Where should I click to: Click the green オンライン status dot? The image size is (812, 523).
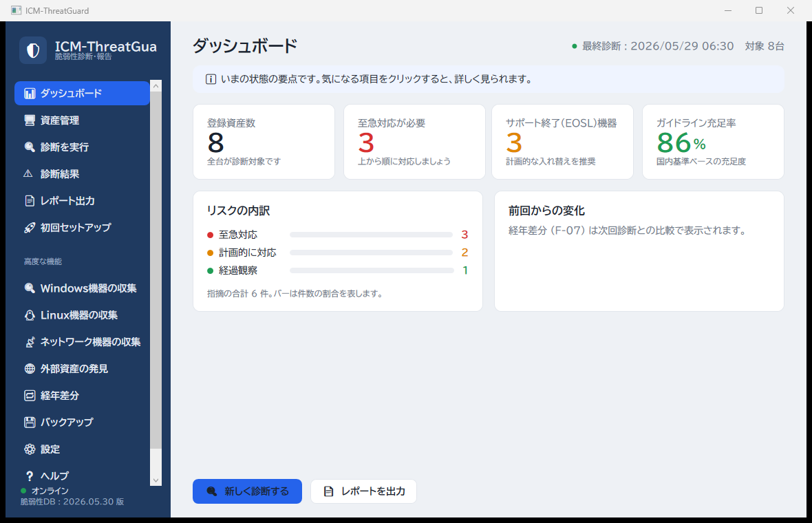click(x=23, y=491)
